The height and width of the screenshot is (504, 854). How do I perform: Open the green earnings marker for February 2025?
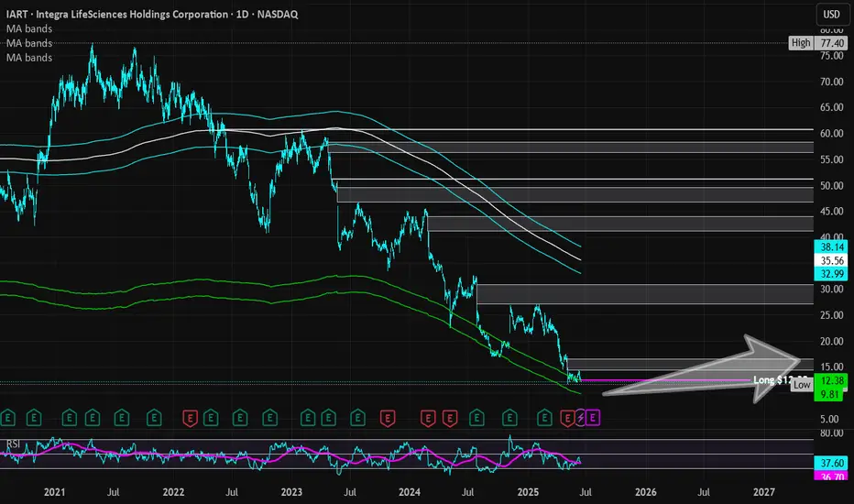[544, 418]
